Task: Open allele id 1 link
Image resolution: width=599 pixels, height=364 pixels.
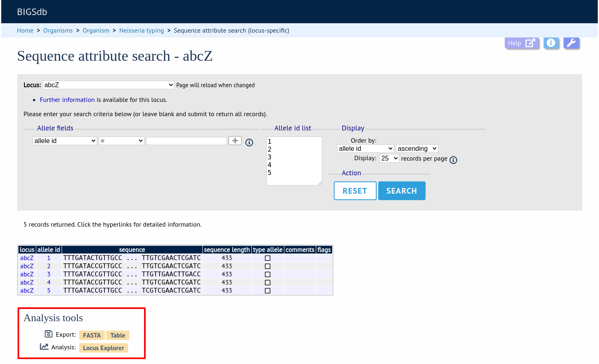Action: [x=49, y=258]
